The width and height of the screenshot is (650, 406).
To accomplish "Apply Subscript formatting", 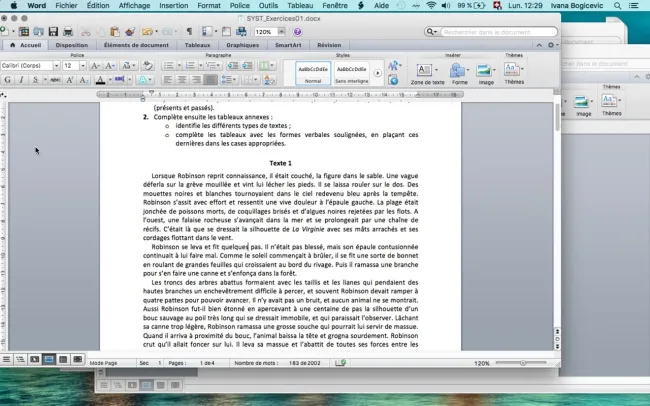I will (x=84, y=80).
